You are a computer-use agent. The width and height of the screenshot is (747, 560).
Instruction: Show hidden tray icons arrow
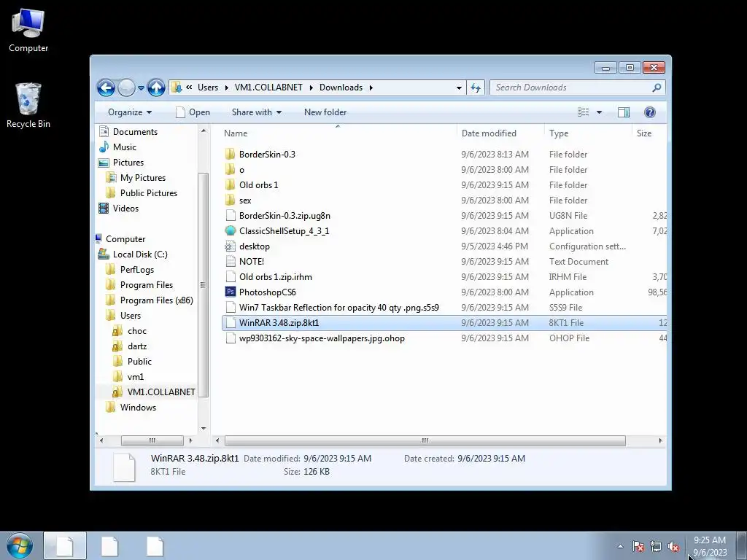pyautogui.click(x=620, y=546)
